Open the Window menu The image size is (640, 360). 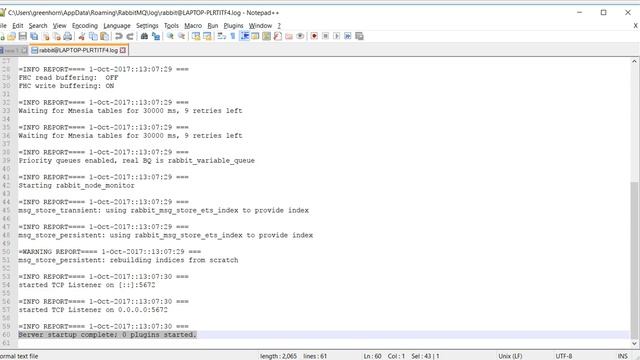[260, 25]
